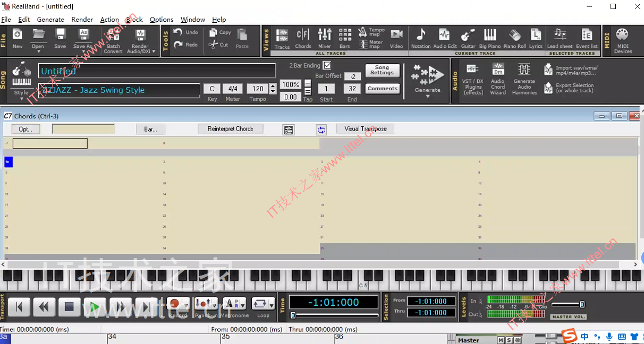This screenshot has height=344, width=644.
Task: Open the Video window
Action: [396, 39]
